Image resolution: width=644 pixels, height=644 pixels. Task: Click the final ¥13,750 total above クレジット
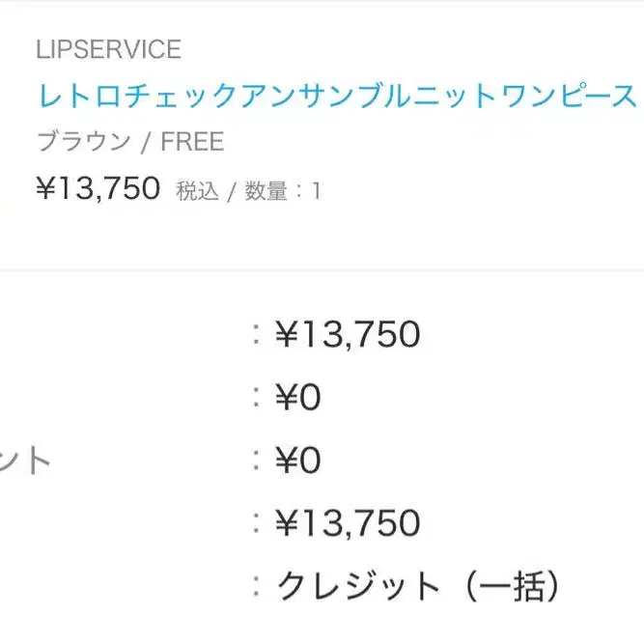point(348,523)
